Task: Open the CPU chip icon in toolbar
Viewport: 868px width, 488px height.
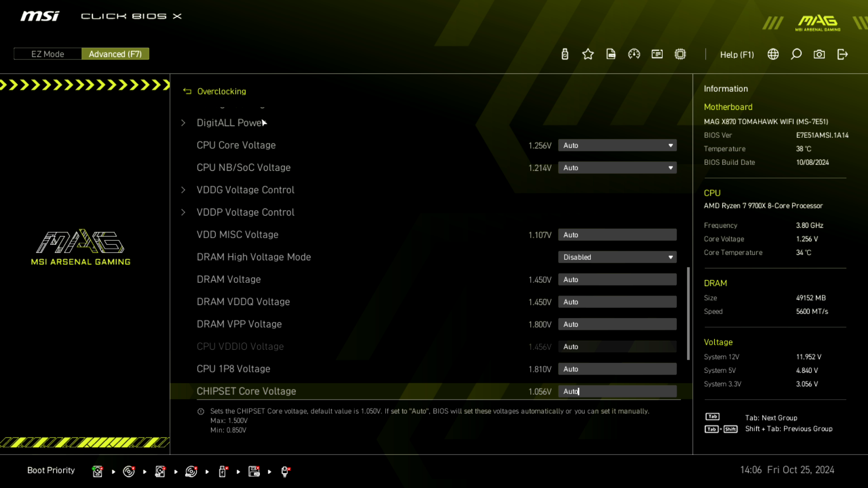Action: [680, 54]
